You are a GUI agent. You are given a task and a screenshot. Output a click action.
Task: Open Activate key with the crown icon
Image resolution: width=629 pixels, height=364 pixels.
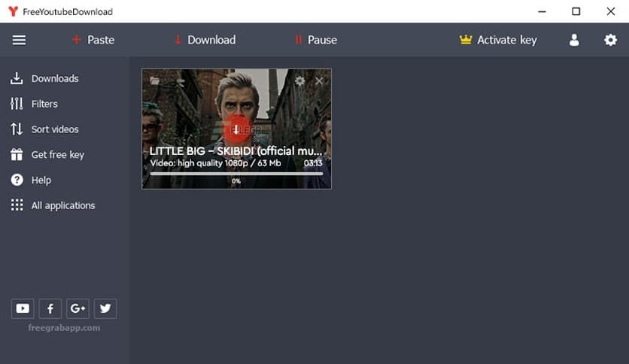tap(498, 40)
